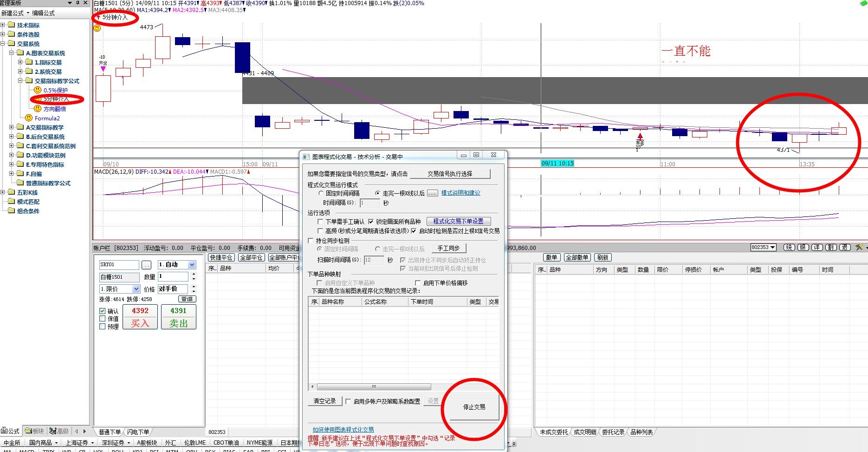Toggle 启动时检测是否对上根K信号交易 checkbox

click(x=414, y=231)
